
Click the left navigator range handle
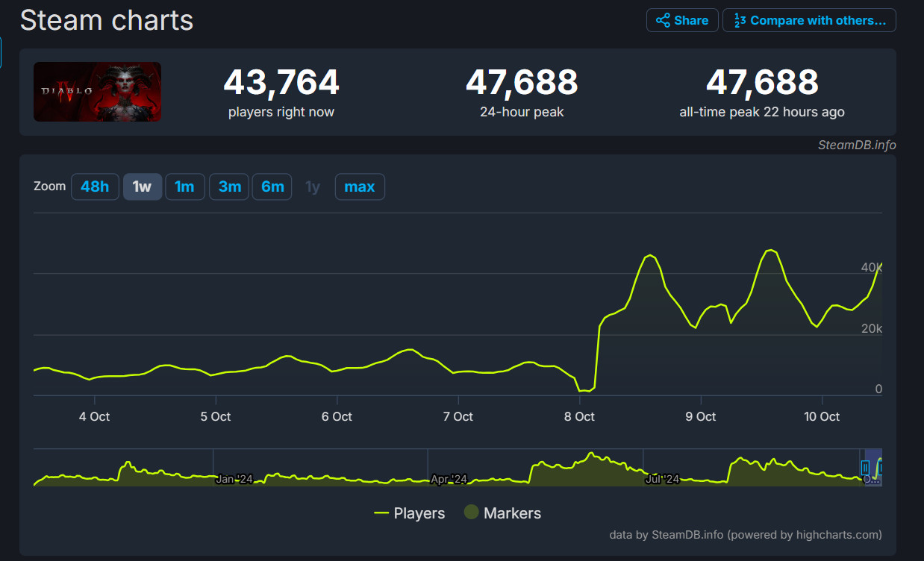(x=865, y=468)
